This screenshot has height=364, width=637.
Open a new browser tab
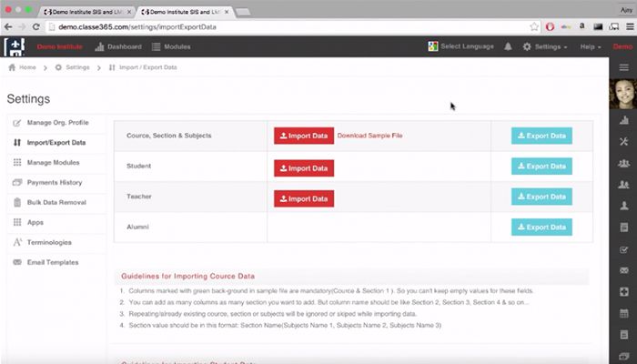[x=243, y=12]
